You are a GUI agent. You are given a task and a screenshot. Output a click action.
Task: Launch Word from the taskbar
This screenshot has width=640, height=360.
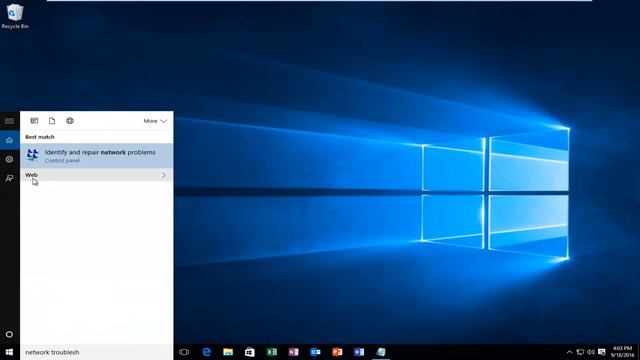pos(359,352)
